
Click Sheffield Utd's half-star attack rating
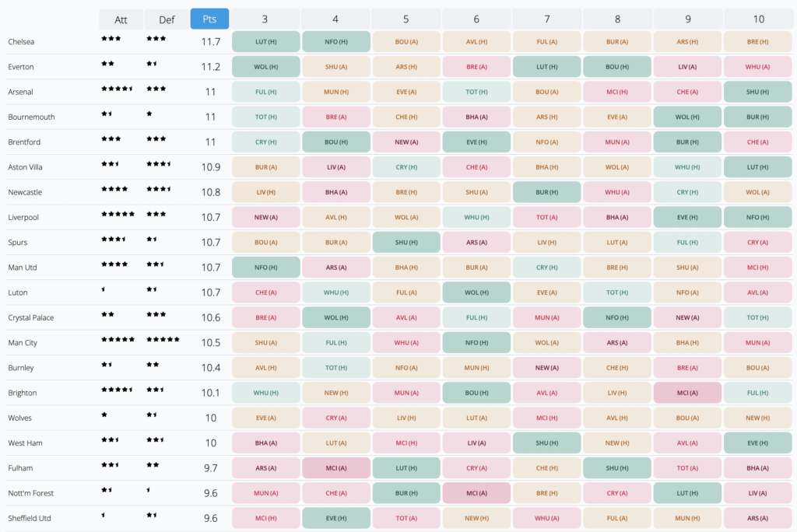(104, 515)
